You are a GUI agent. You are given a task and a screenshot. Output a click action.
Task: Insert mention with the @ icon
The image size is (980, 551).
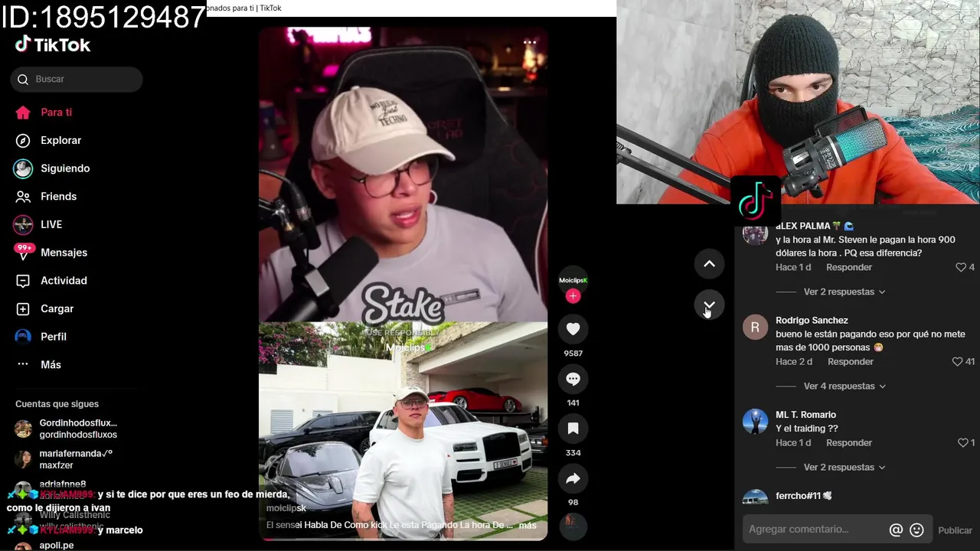coord(896,530)
